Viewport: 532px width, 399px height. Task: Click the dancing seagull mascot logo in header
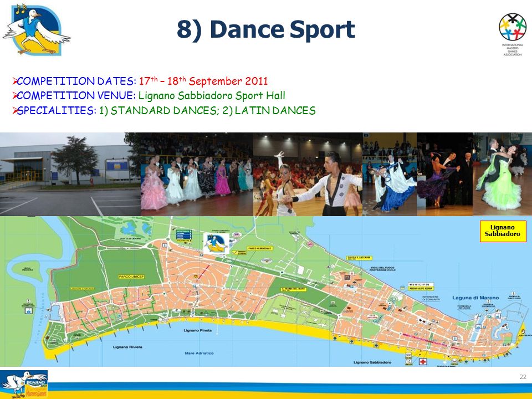click(x=37, y=30)
